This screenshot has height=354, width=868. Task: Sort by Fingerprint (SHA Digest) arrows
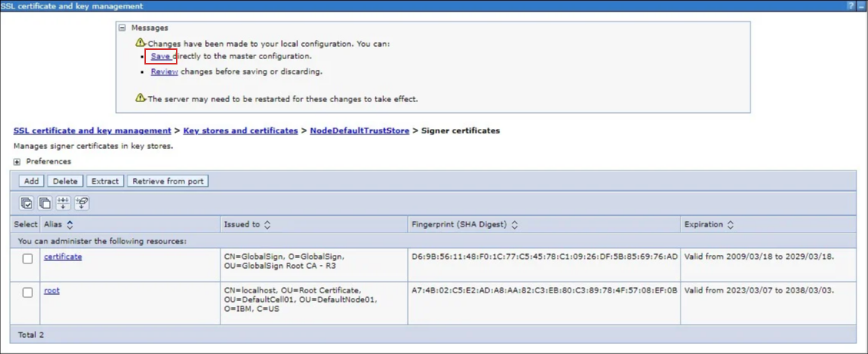(x=514, y=224)
